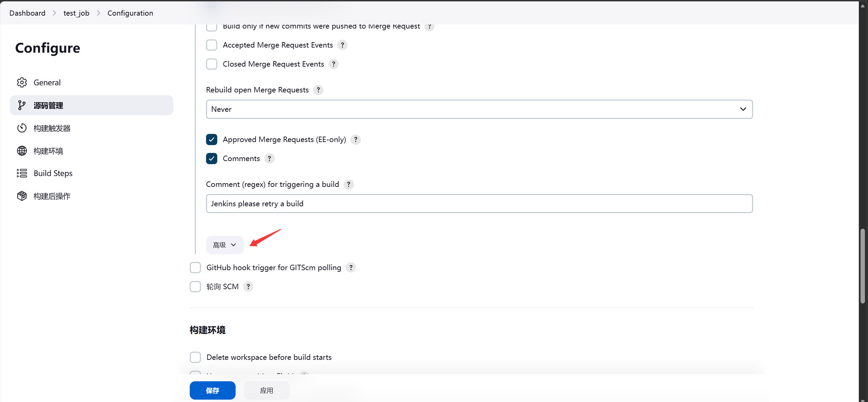Expand the 高级 advanced options
This screenshot has width=868, height=402.
coord(225,245)
